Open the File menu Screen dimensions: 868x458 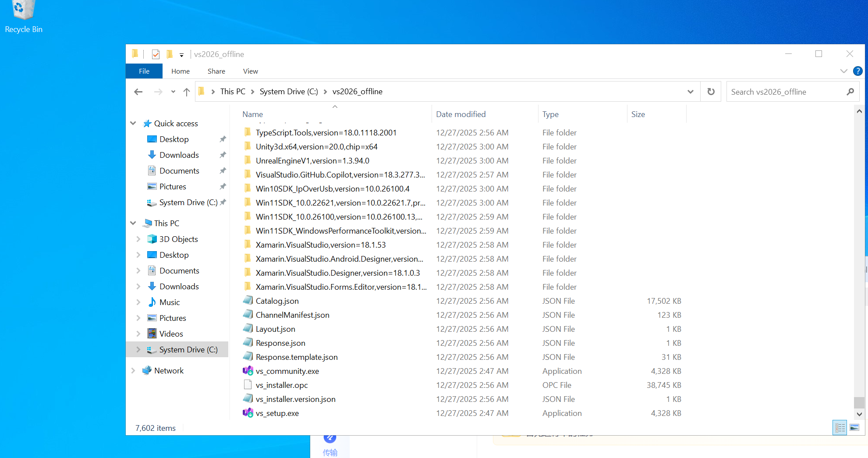(144, 71)
